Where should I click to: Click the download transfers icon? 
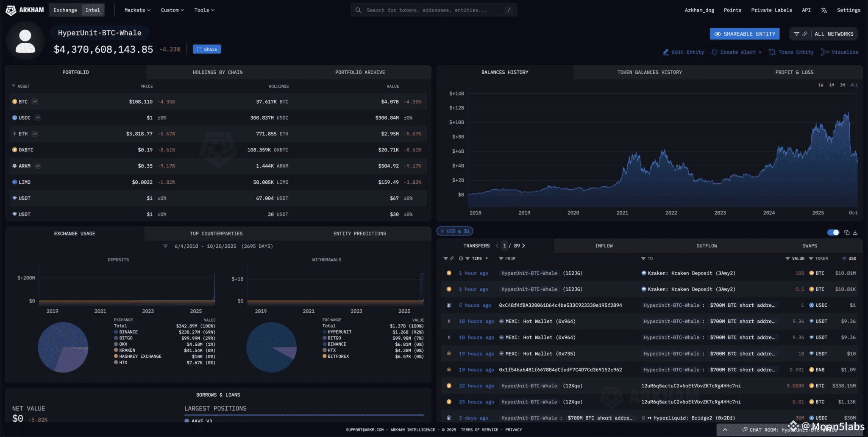point(855,233)
